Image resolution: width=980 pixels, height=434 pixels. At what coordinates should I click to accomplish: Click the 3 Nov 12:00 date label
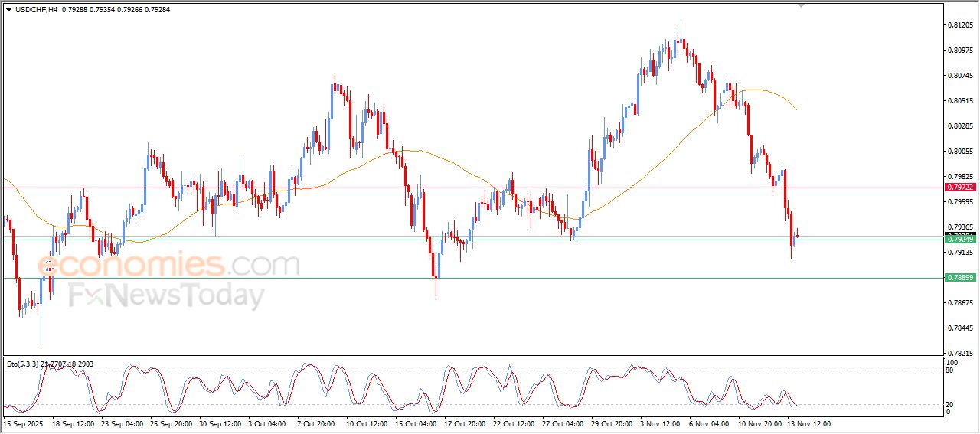[660, 423]
